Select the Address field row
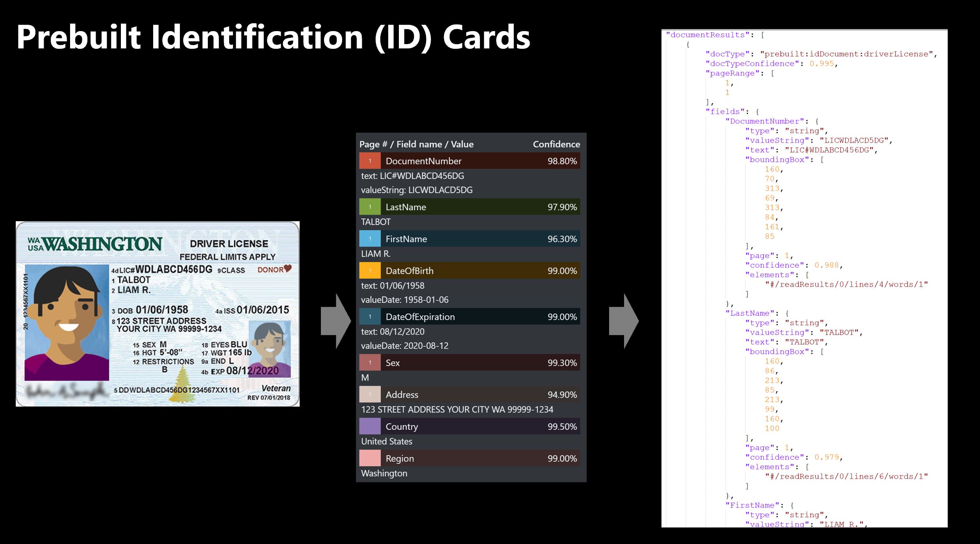Screen dimensions: 980x544 tap(469, 395)
